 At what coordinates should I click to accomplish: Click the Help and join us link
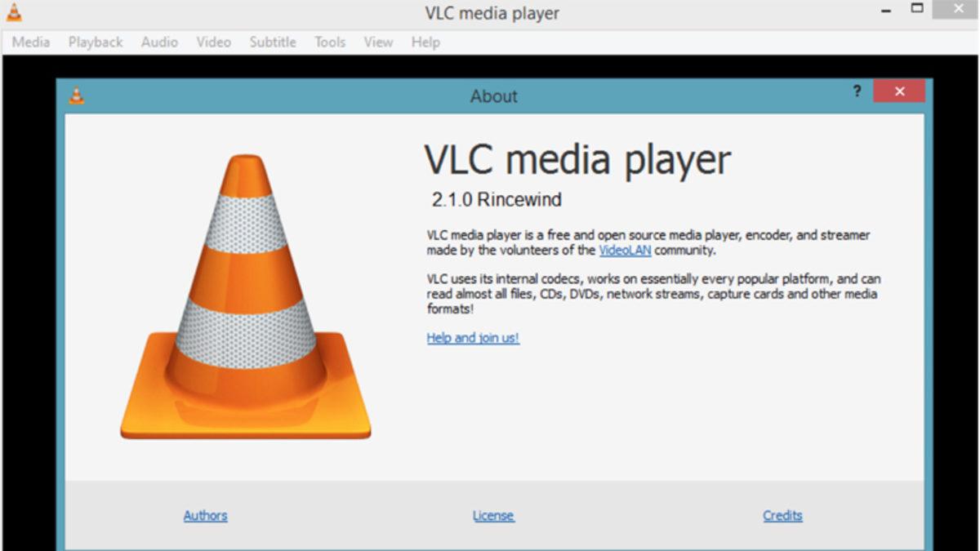472,337
